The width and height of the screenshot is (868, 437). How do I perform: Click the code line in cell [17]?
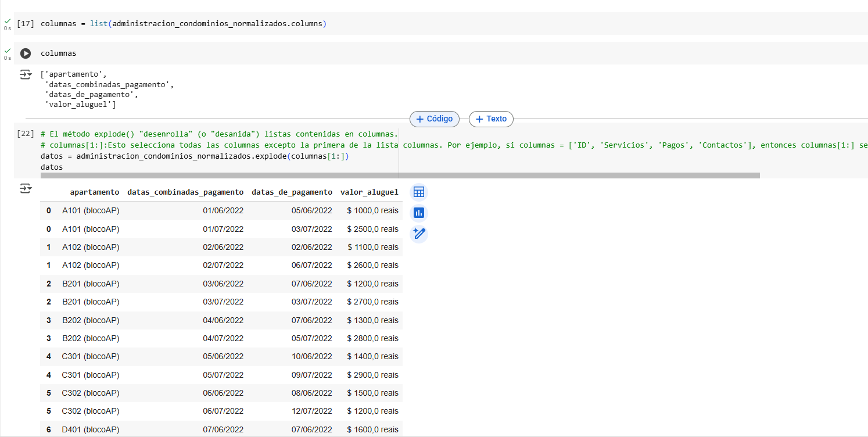click(x=184, y=24)
